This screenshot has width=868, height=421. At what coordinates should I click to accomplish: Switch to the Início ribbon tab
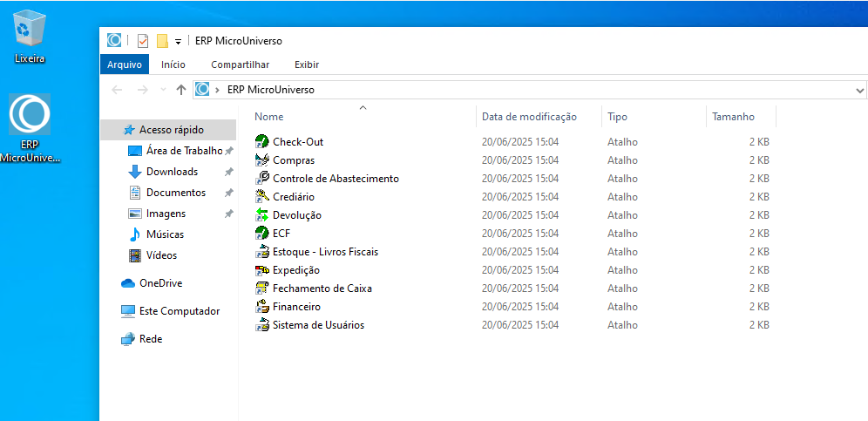tap(173, 65)
